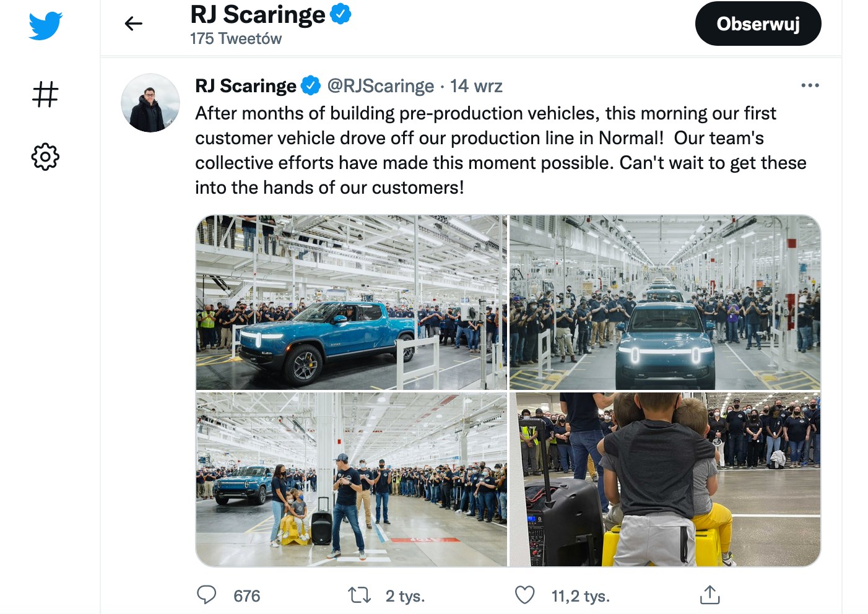Click the share tweet upload icon

710,595
